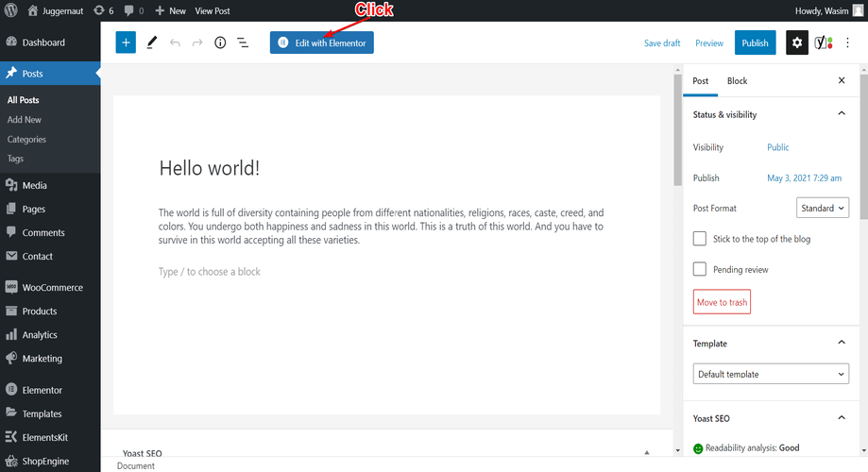Viewport: 868px width, 472px height.
Task: Open WooCommerce in the admin sidebar
Action: pos(50,287)
